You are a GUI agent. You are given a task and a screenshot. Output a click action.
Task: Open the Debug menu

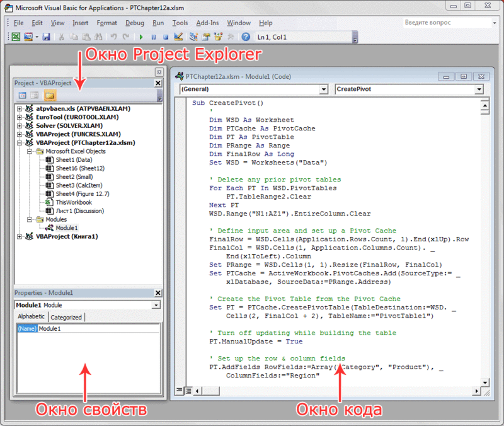click(x=135, y=23)
